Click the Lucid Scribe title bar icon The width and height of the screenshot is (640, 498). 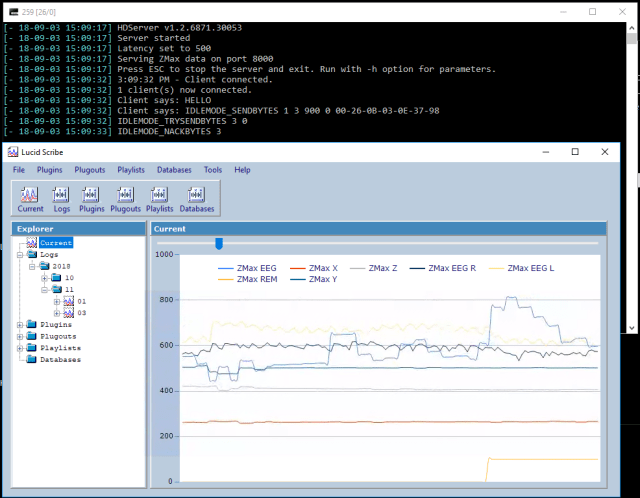click(x=12, y=152)
